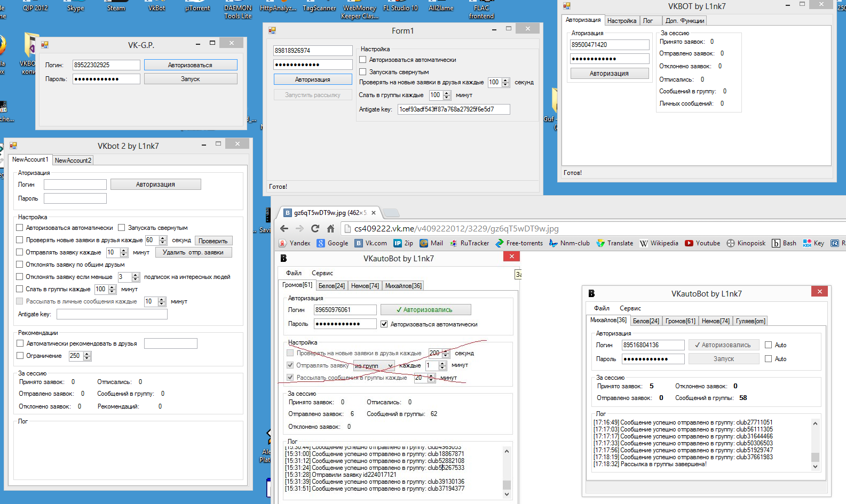Click the spinner next to 100 секунд in Form1
The width and height of the screenshot is (846, 504).
point(505,82)
